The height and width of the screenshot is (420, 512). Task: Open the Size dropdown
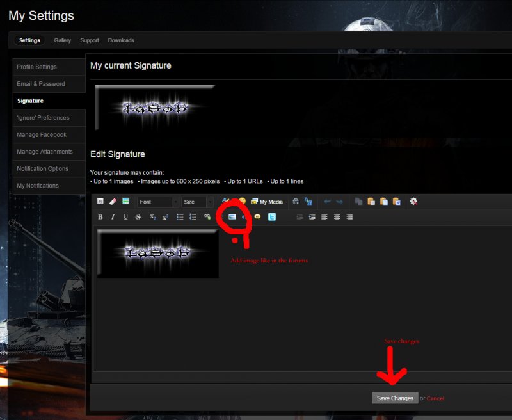[197, 202]
